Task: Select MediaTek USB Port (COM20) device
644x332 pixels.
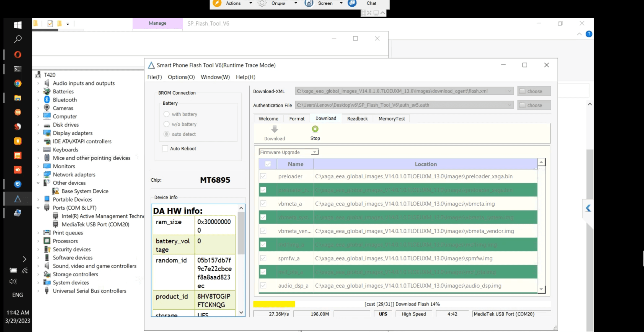Action: 95,224
